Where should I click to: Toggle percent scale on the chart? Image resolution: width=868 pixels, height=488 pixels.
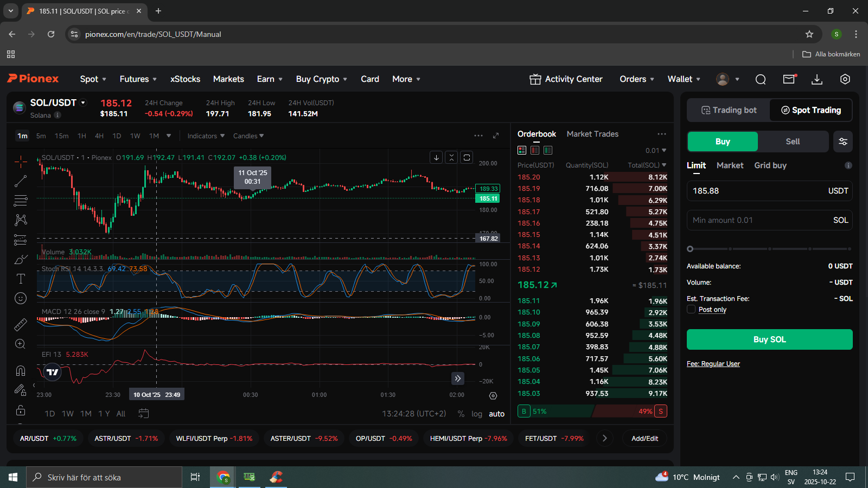point(461,414)
